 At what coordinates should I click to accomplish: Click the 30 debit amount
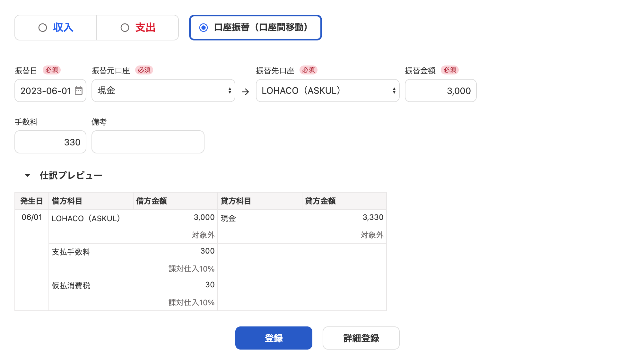pyautogui.click(x=210, y=285)
